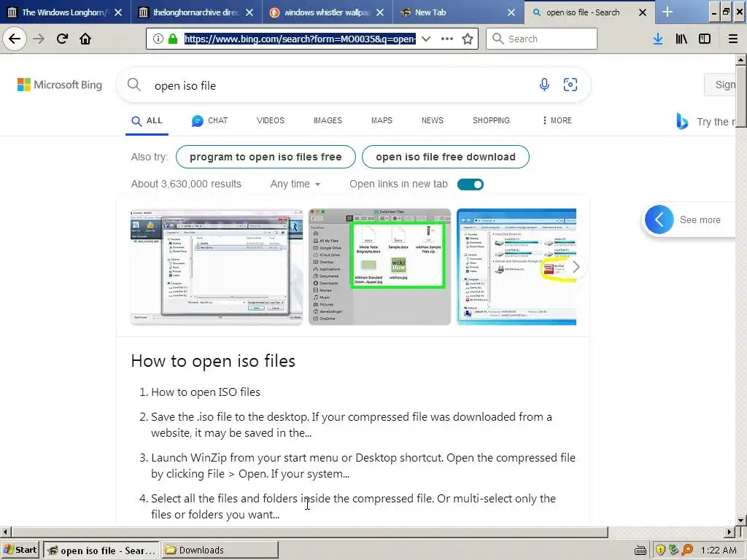Click the security shield tray icon

(659, 550)
